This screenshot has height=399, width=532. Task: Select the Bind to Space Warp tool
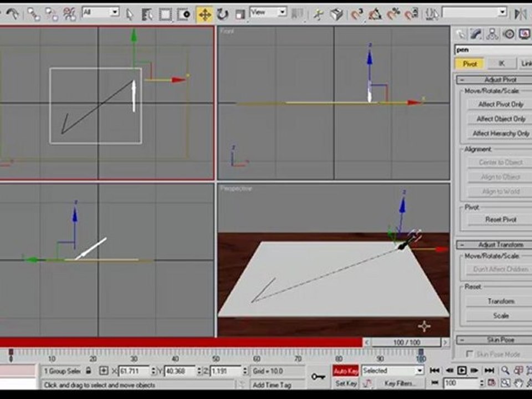[70, 14]
